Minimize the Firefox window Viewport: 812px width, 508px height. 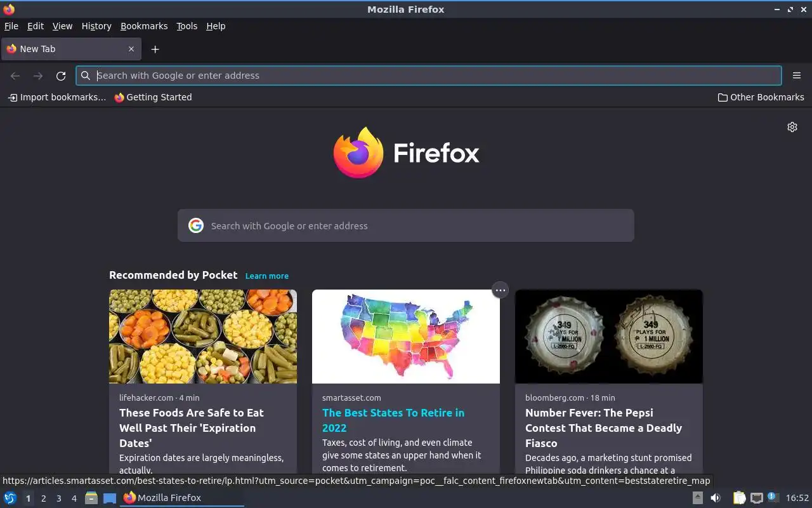(777, 9)
